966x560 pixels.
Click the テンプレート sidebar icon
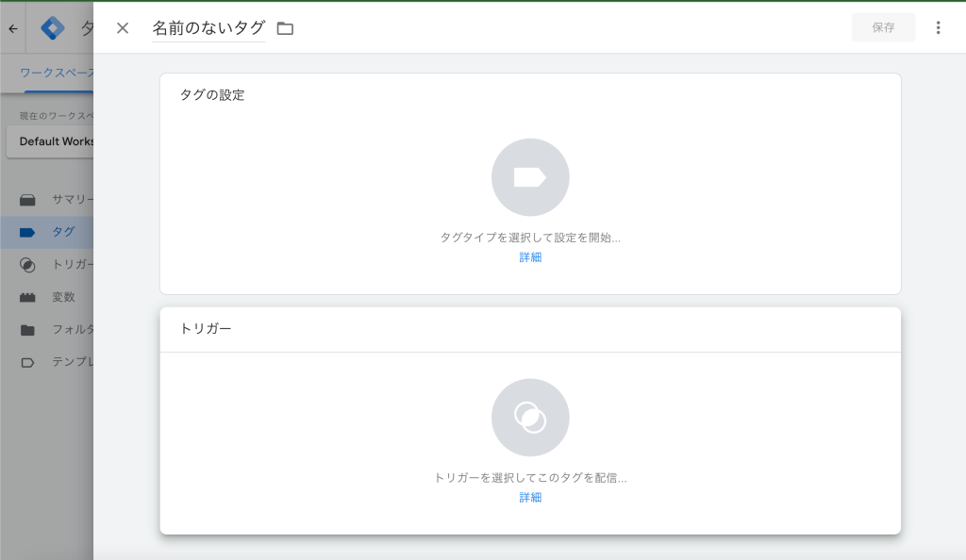[x=27, y=362]
